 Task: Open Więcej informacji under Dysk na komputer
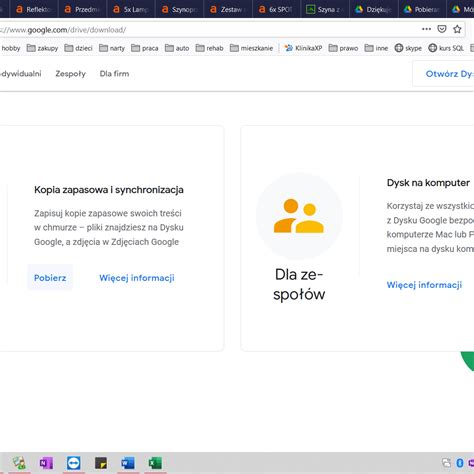tap(424, 285)
